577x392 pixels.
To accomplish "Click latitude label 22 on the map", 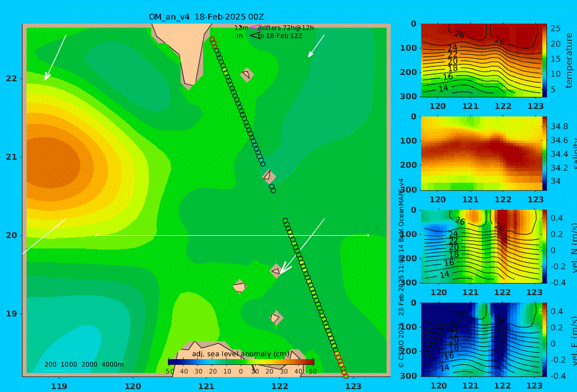I will [x=12, y=78].
